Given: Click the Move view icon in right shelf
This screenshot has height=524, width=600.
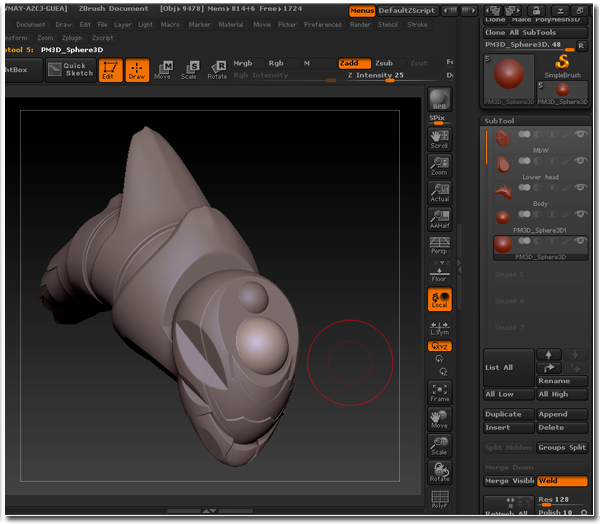Looking at the screenshot, I should [439, 420].
